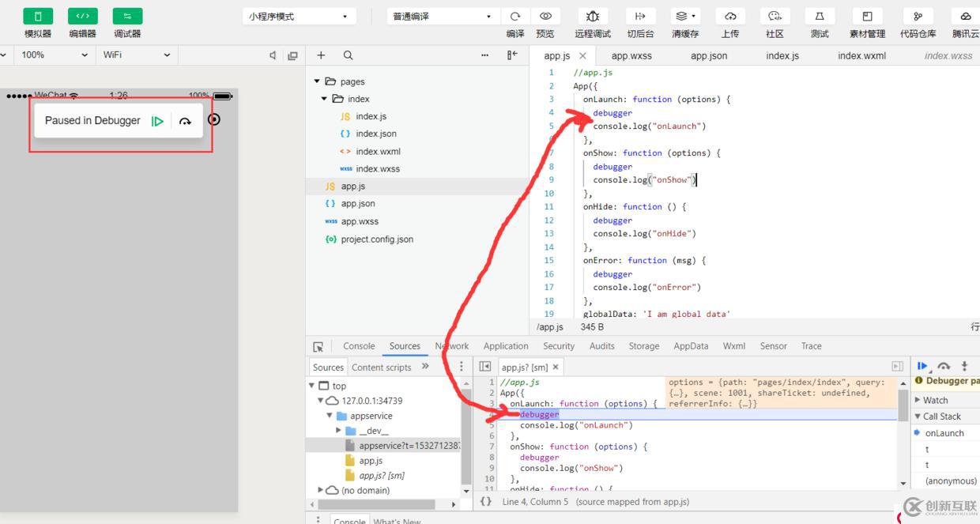This screenshot has width=980, height=524.
Task: Click the 上传 upload icon
Action: click(x=730, y=16)
